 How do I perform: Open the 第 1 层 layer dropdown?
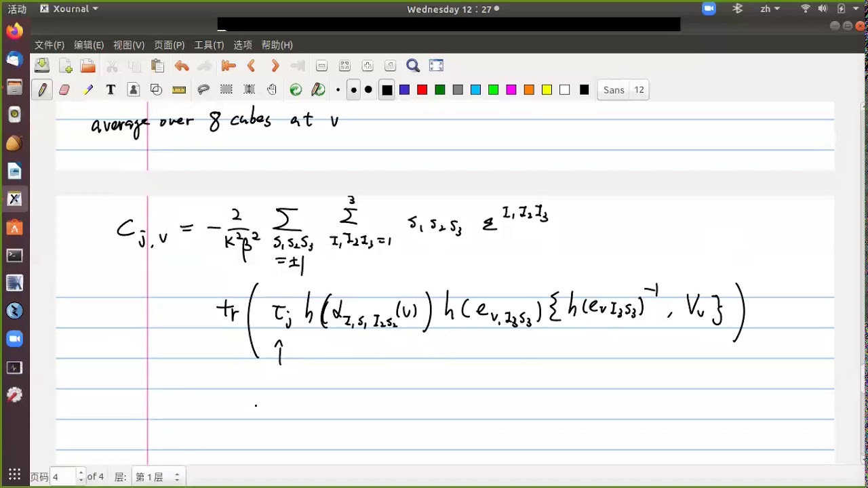(158, 476)
